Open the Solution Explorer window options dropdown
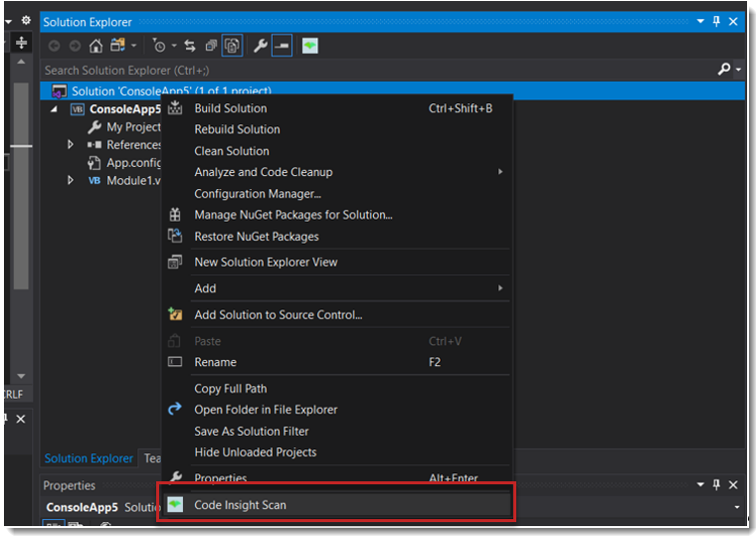Image resolution: width=756 pixels, height=536 pixels. coord(700,21)
